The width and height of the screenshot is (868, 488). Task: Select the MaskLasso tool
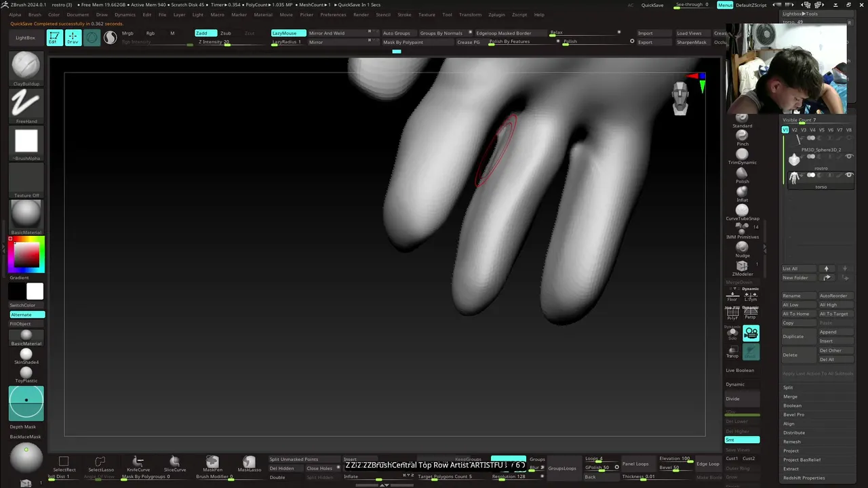[249, 464]
